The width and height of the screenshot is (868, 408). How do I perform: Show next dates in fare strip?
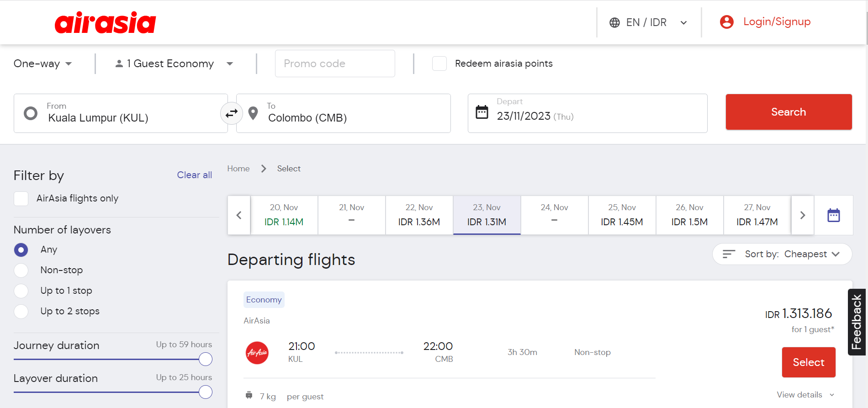tap(802, 215)
